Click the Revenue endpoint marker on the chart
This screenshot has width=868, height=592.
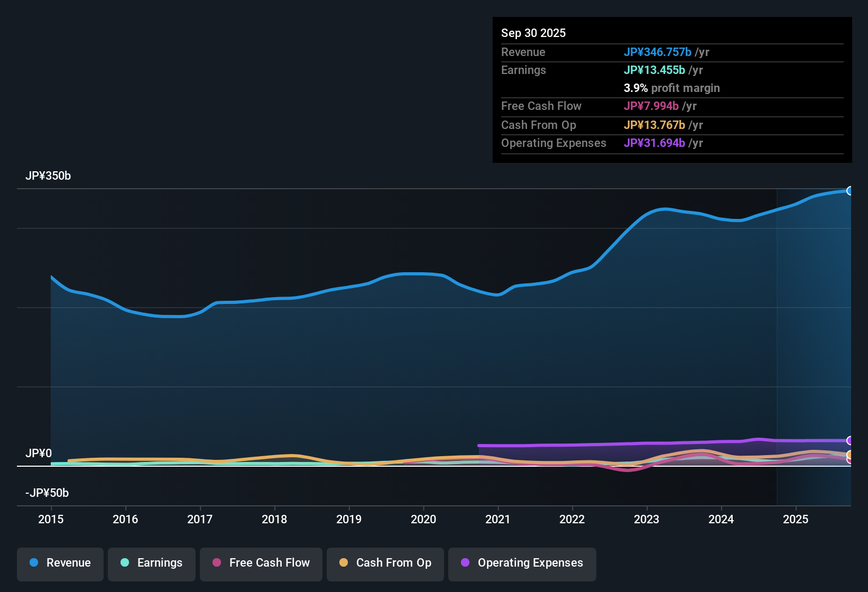[850, 190]
